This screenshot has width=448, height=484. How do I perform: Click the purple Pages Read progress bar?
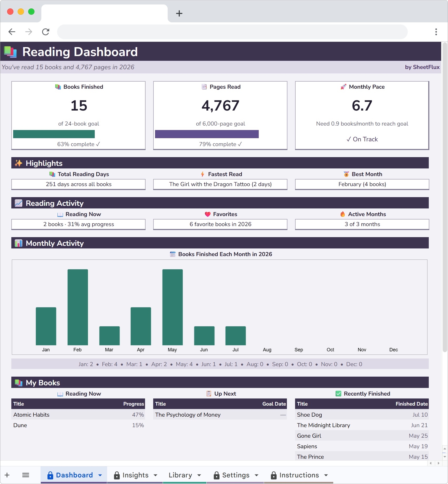coord(207,134)
